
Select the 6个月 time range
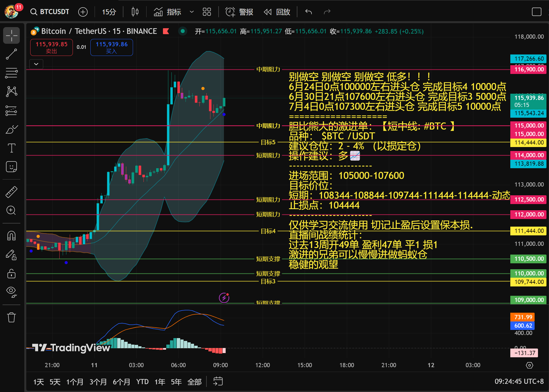pyautogui.click(x=121, y=382)
